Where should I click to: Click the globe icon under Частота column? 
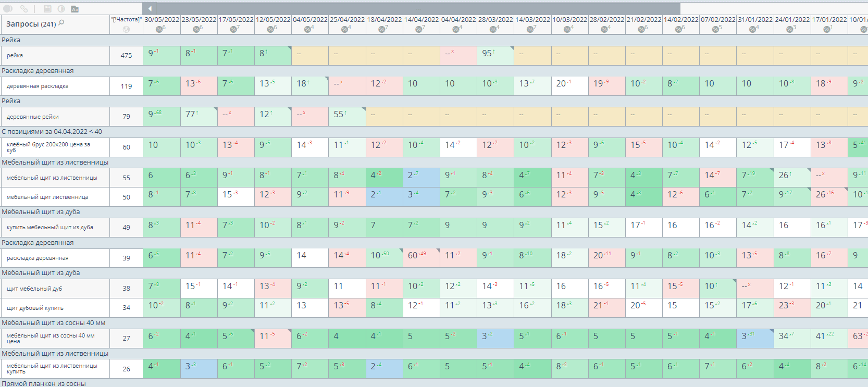pos(126,29)
